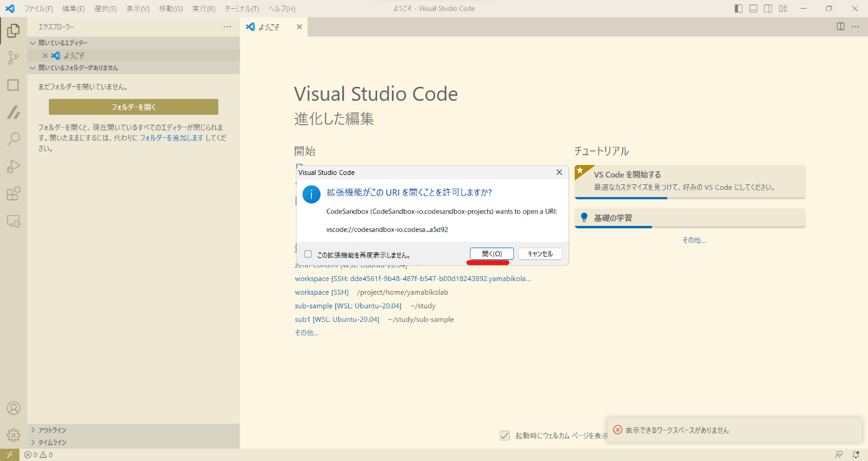
Task: Open notifications bell in status bar
Action: [856, 455]
